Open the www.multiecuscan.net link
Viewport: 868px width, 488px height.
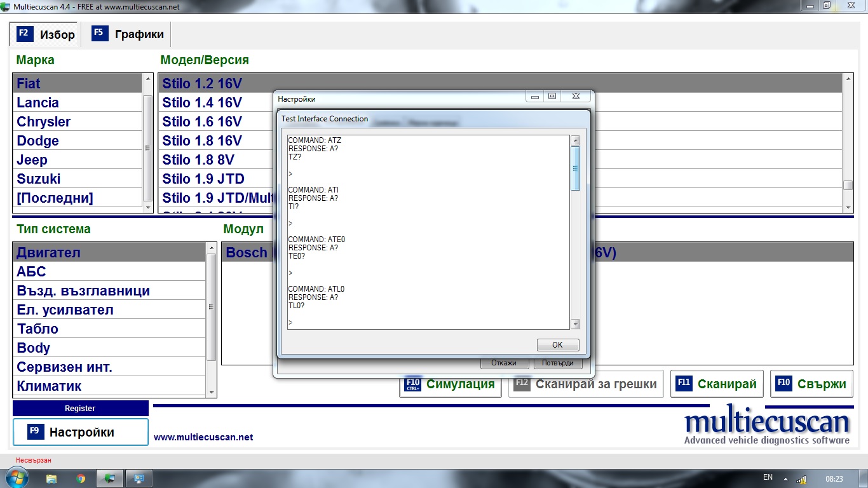click(x=203, y=437)
